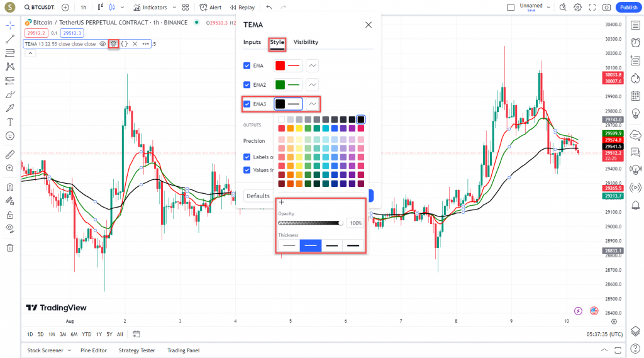
Task: Open the watchlist panel icon
Action: pos(635,26)
